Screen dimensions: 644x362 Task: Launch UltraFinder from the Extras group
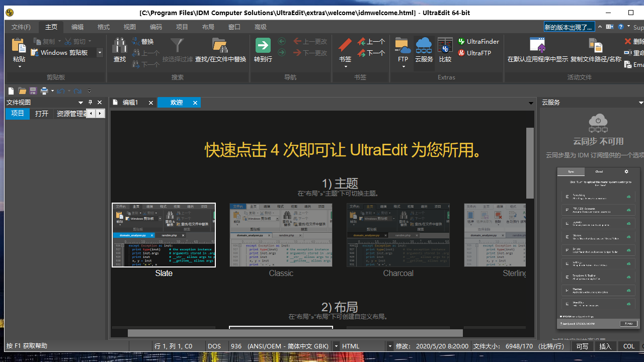[x=478, y=41]
